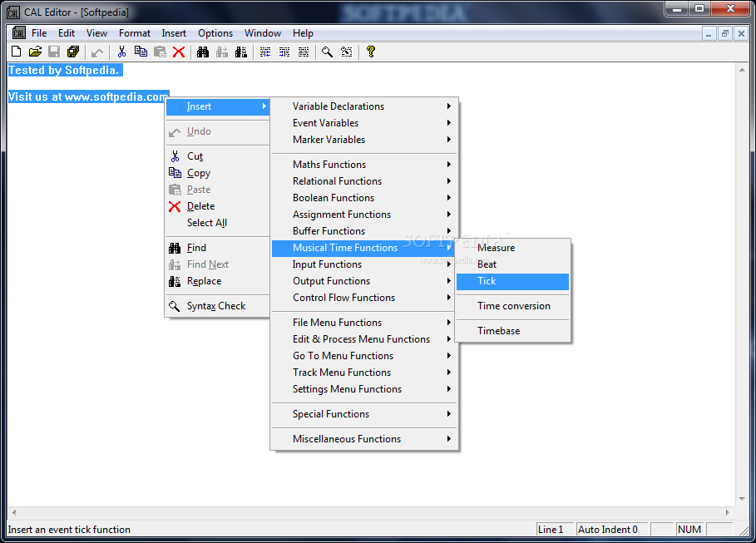The height and width of the screenshot is (543, 756).
Task: Choose Replace in the context menu
Action: coord(218,281)
